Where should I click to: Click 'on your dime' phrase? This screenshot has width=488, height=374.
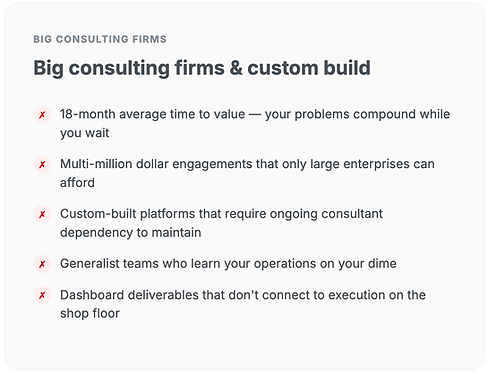click(358, 264)
